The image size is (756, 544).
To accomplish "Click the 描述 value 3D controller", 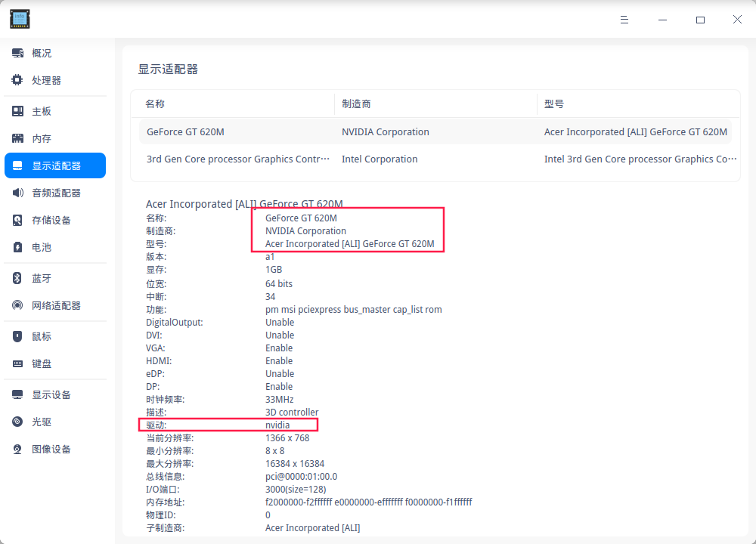I will (x=292, y=413).
